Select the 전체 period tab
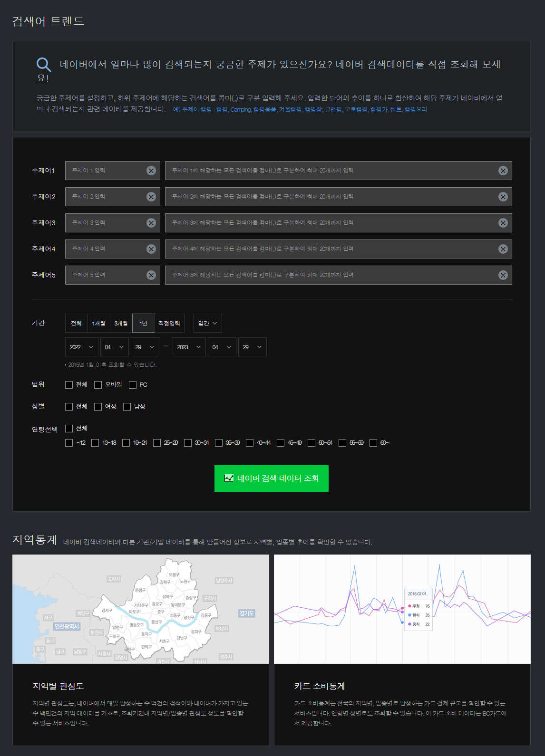 [76, 323]
